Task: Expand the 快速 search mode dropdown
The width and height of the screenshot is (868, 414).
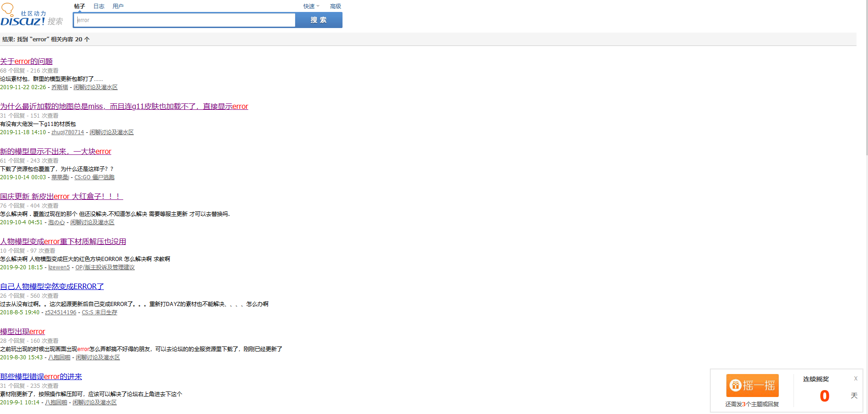Action: click(311, 6)
